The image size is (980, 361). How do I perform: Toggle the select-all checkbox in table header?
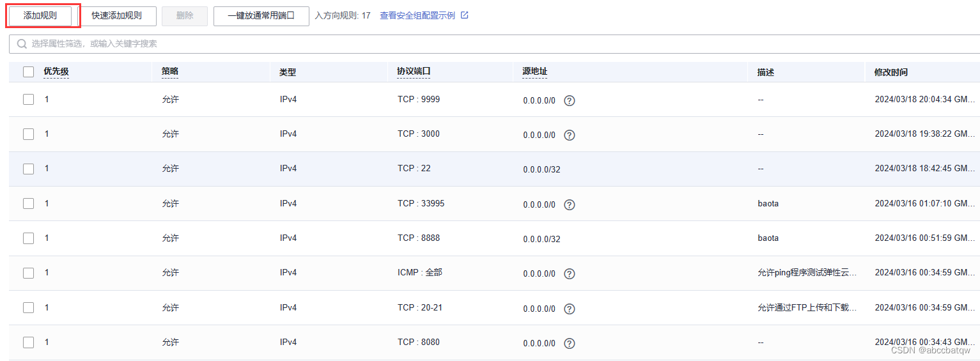point(28,72)
